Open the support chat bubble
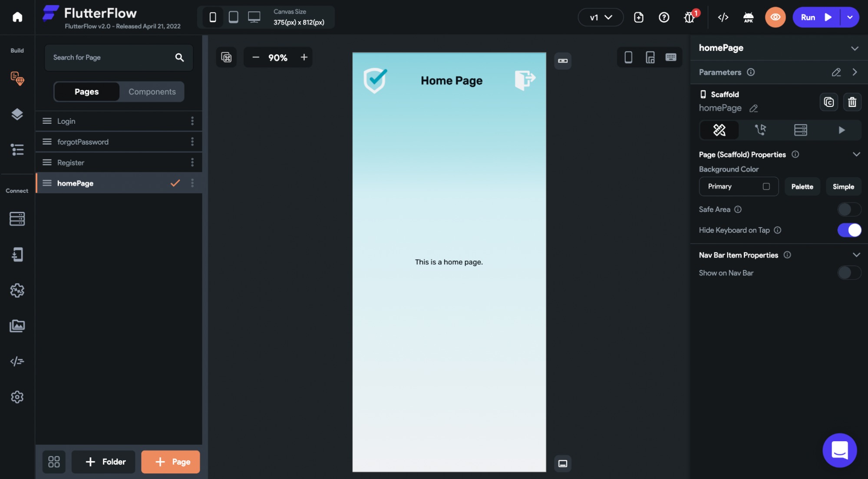 tap(840, 450)
